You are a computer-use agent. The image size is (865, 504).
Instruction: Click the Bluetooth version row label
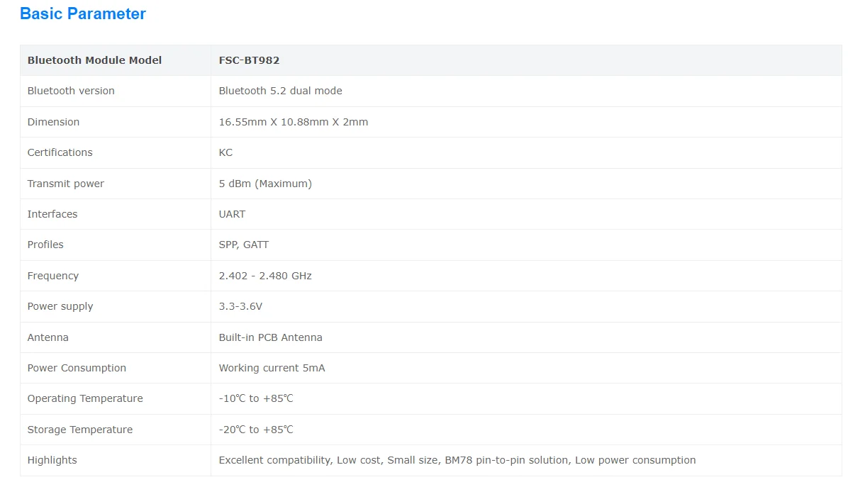71,91
